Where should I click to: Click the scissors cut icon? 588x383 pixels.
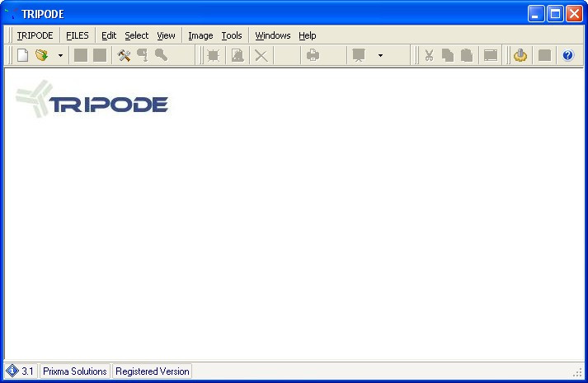(429, 55)
